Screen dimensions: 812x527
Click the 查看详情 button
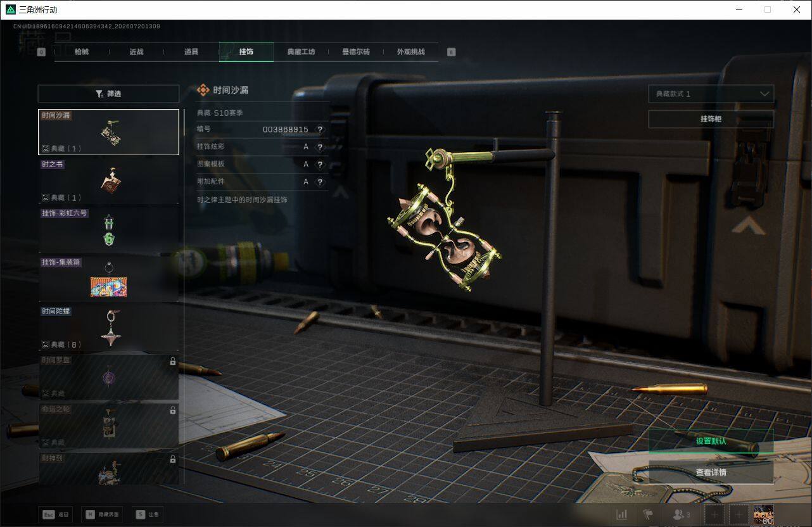coord(711,472)
